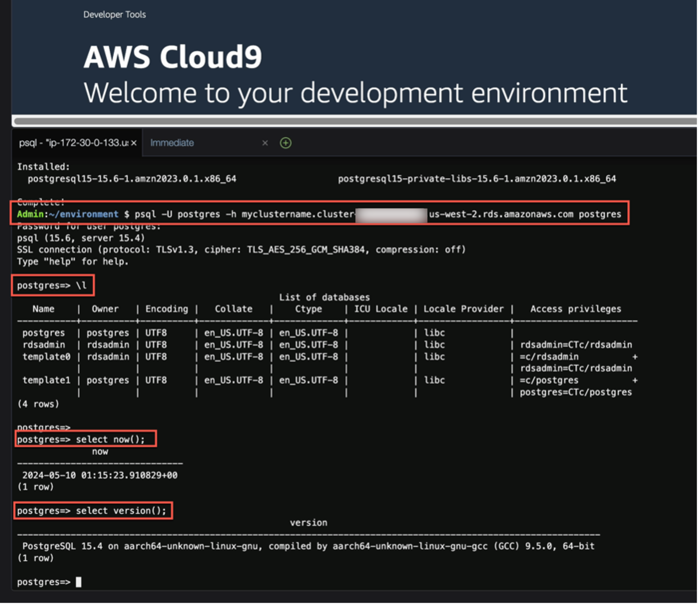
Task: Click the timestamp 2024-05-10 result
Action: tap(100, 476)
